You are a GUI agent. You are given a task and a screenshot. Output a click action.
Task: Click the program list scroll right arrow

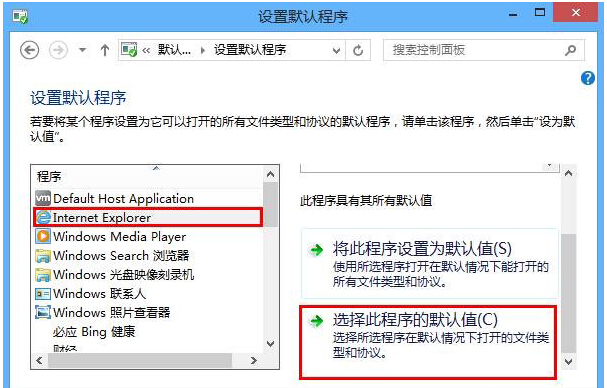coord(254,361)
